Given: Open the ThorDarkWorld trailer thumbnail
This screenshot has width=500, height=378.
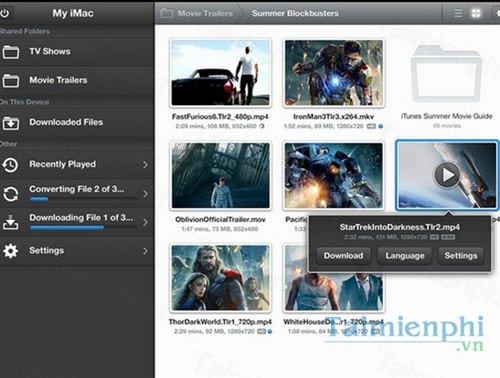Looking at the screenshot, I should pyautogui.click(x=220, y=278).
